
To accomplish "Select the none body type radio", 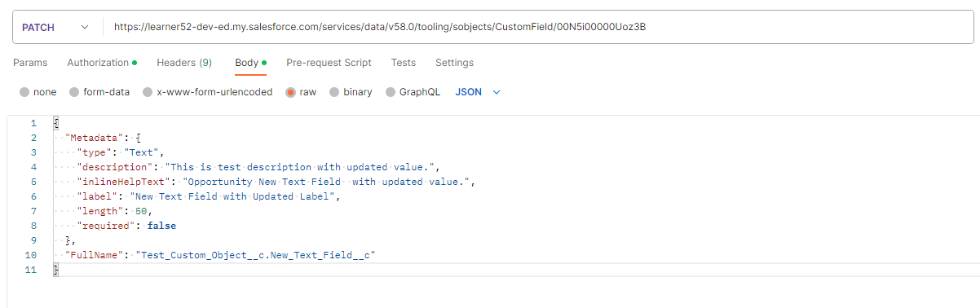I will [24, 92].
